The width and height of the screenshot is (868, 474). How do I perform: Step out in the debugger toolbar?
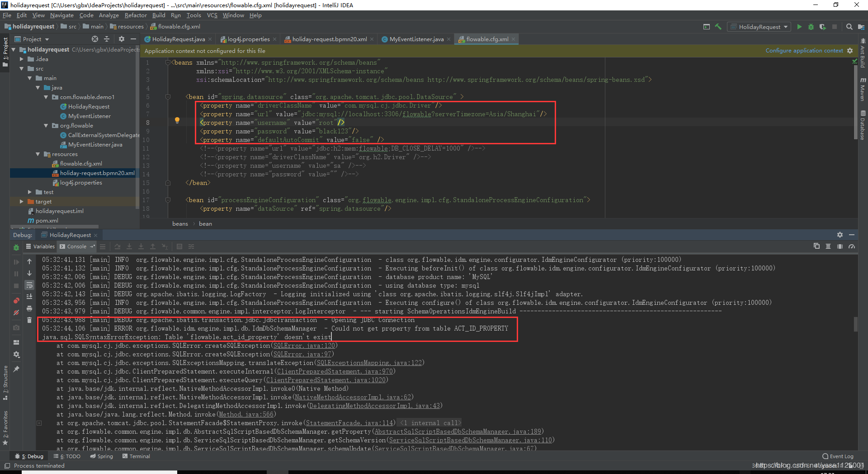point(153,246)
